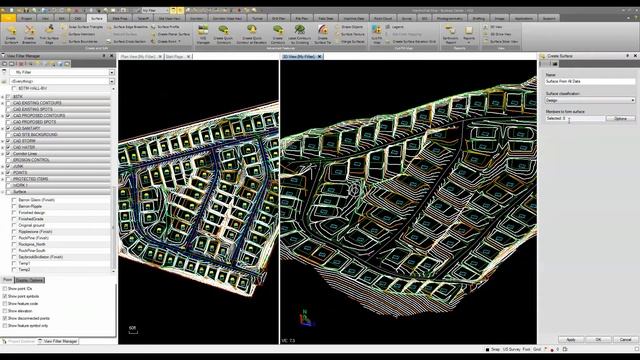Viewport: 640px width, 360px height.
Task: Click the Cancel button
Action: (x=625, y=340)
